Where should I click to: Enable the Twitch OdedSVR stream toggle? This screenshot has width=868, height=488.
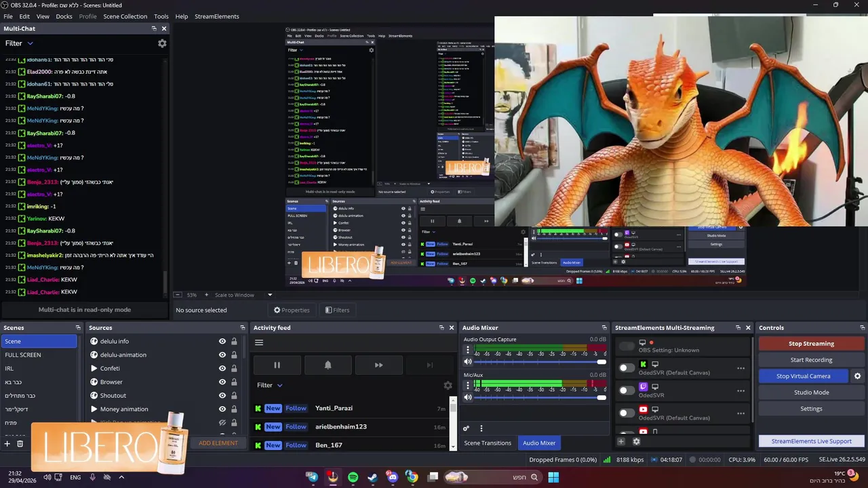coord(627,390)
